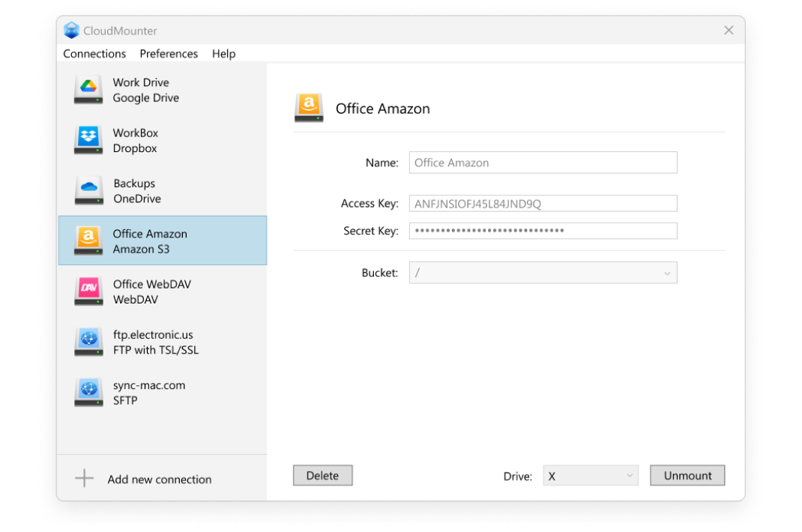Delete the Office Amazon connection
This screenshot has width=802, height=532.
(x=322, y=475)
